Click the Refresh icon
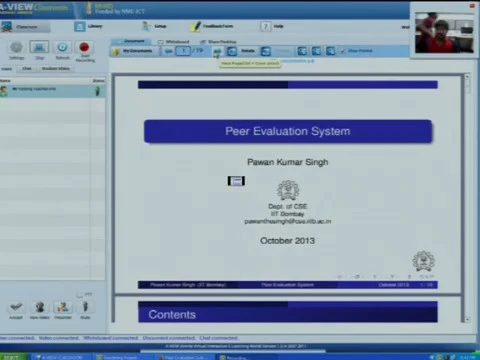Viewport: 480px width, 360px height. [x=62, y=47]
